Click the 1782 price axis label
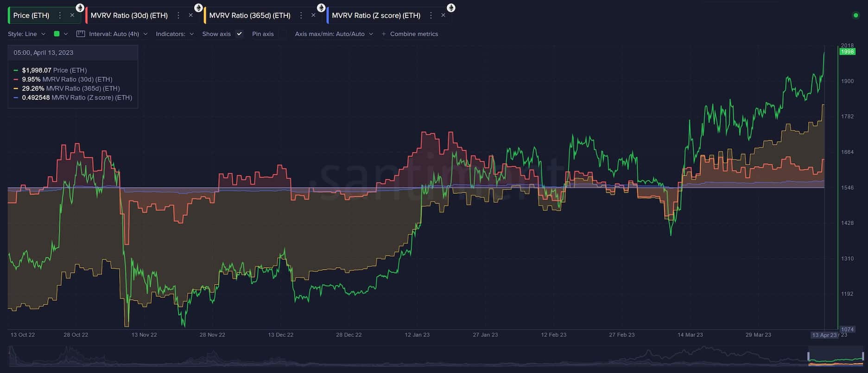Screen dimensions: 868x373 click(x=848, y=116)
